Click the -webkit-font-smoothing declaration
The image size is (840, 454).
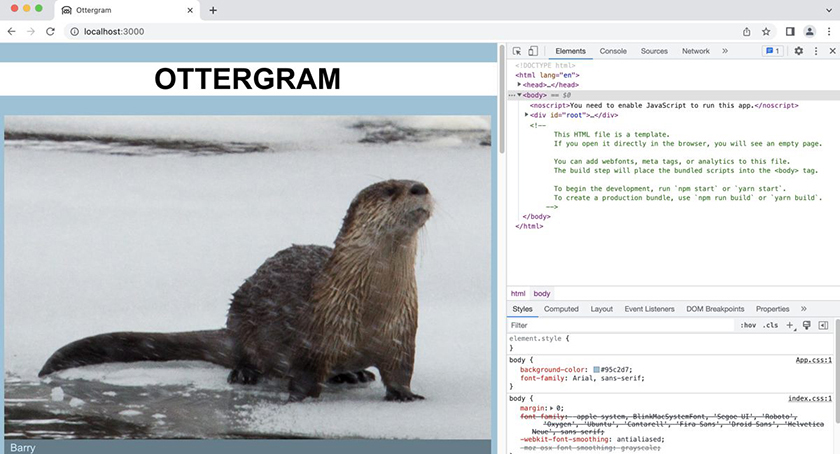click(592, 439)
